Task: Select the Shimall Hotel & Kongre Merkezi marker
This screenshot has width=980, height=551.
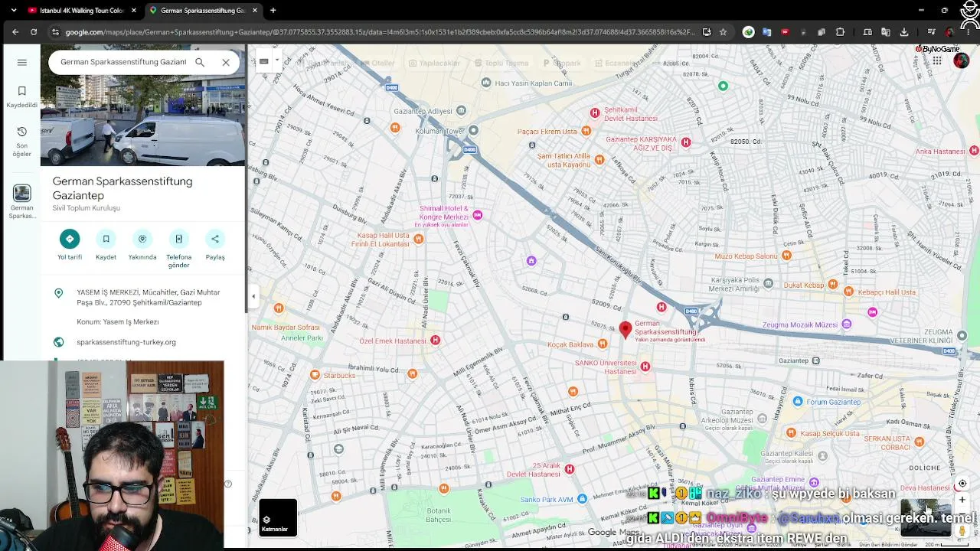Action: (x=478, y=215)
